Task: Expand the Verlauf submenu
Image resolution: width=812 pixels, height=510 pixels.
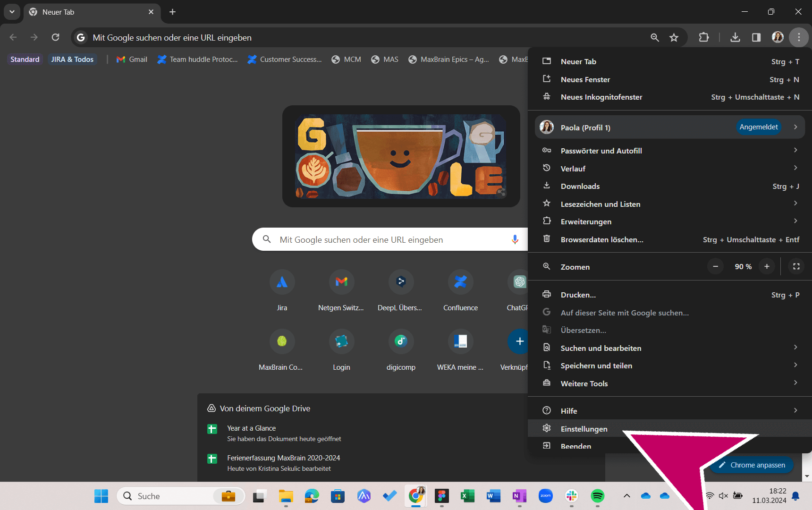Action: click(795, 168)
